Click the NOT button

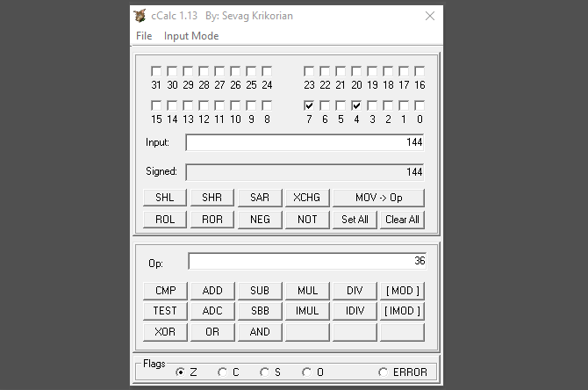click(x=307, y=220)
